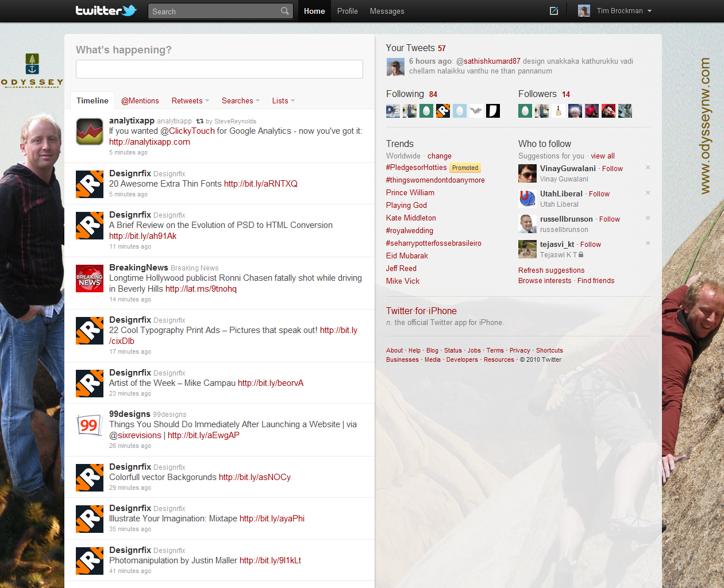This screenshot has width=724, height=588.
Task: Click the Twitter logo in header
Action: 106,10
